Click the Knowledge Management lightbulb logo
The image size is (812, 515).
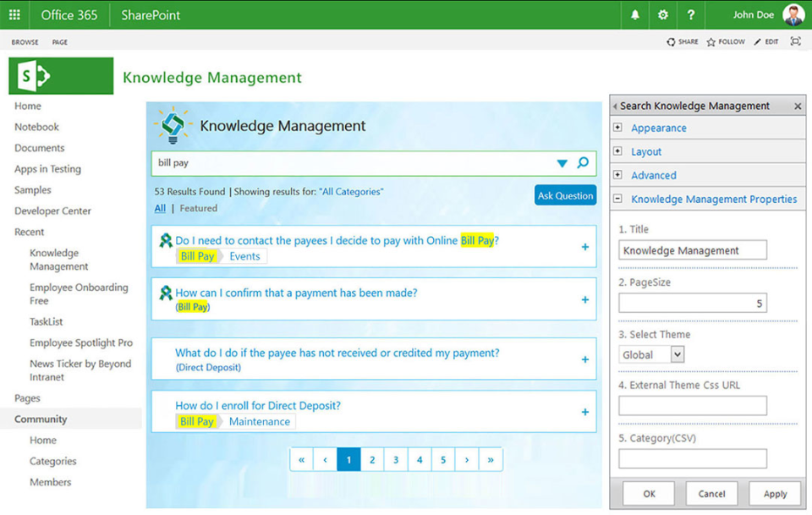click(x=173, y=125)
